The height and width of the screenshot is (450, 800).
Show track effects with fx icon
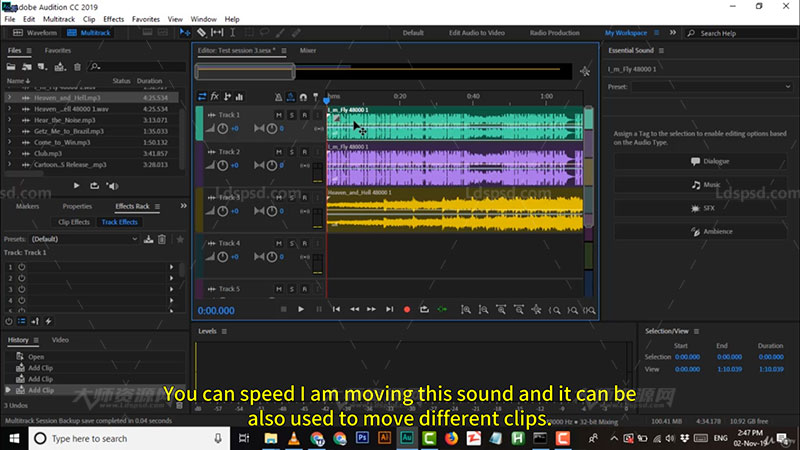tap(215, 96)
